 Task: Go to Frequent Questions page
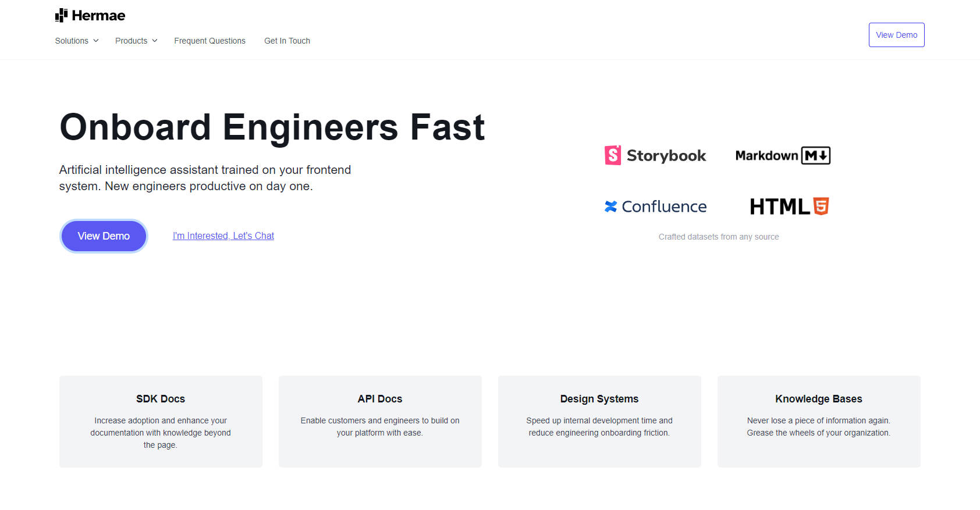point(210,41)
